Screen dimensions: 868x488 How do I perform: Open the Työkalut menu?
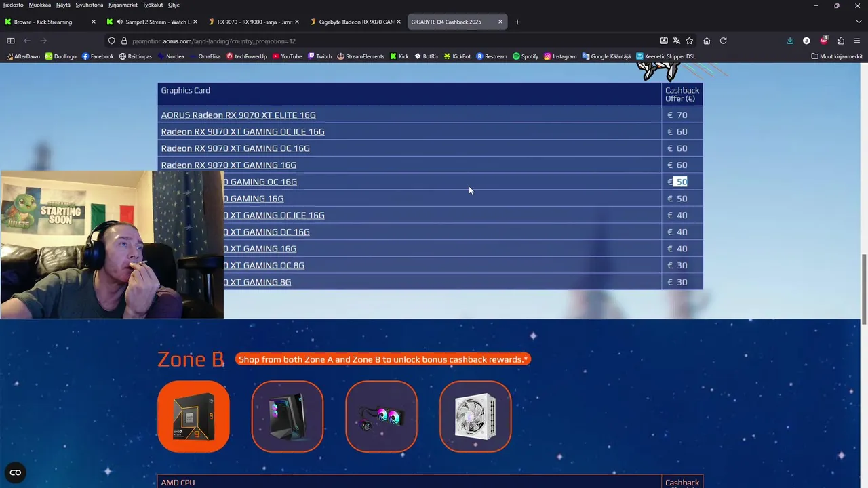click(153, 5)
